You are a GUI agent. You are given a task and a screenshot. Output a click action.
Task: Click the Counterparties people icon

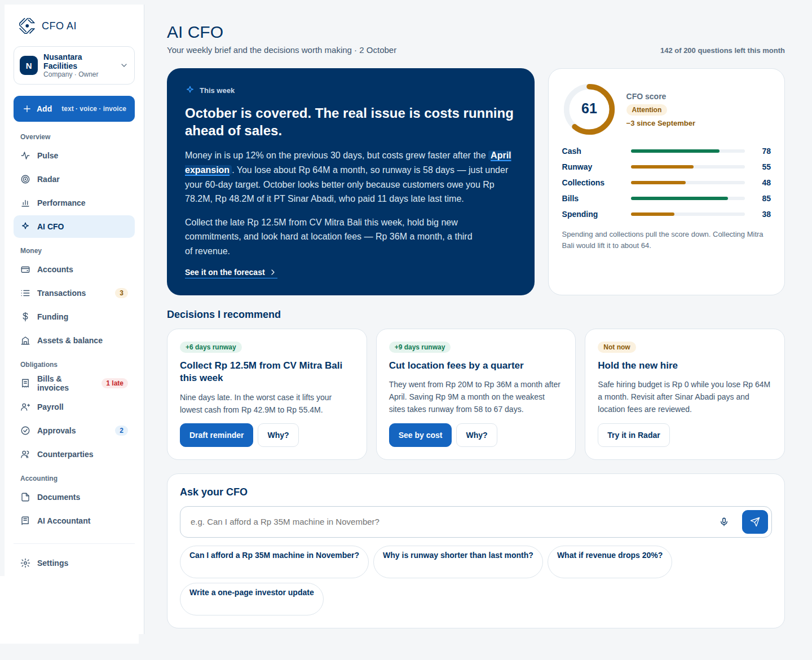(x=25, y=454)
